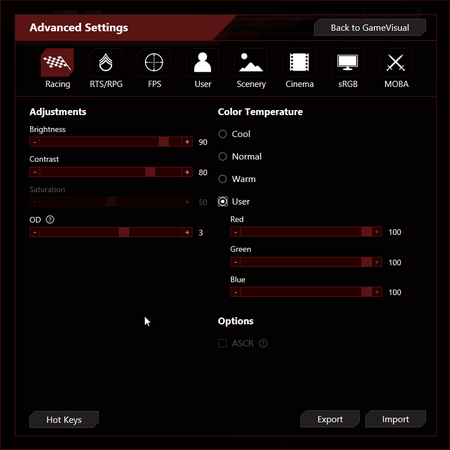Click the Red color slider track
This screenshot has height=450, width=450.
click(306, 232)
